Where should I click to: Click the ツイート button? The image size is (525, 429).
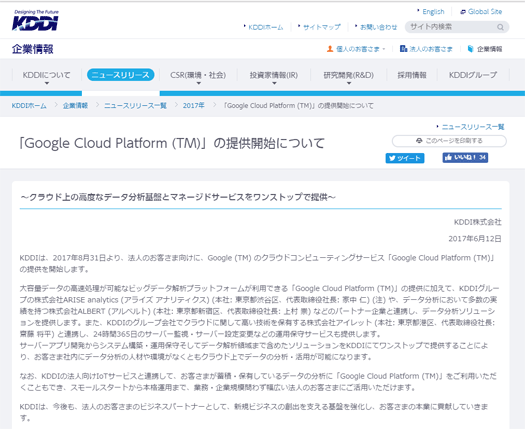coord(405,158)
